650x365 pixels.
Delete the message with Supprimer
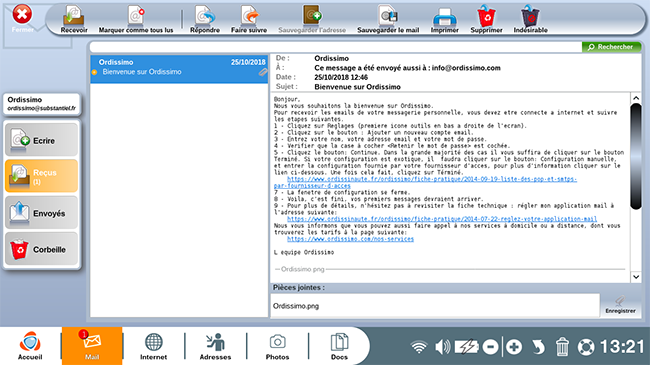pyautogui.click(x=486, y=19)
